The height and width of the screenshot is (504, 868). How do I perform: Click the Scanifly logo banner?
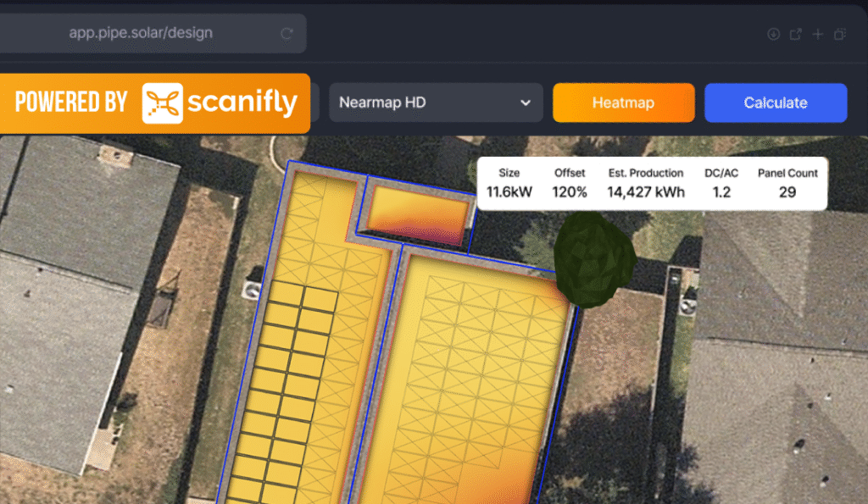pyautogui.click(x=155, y=102)
